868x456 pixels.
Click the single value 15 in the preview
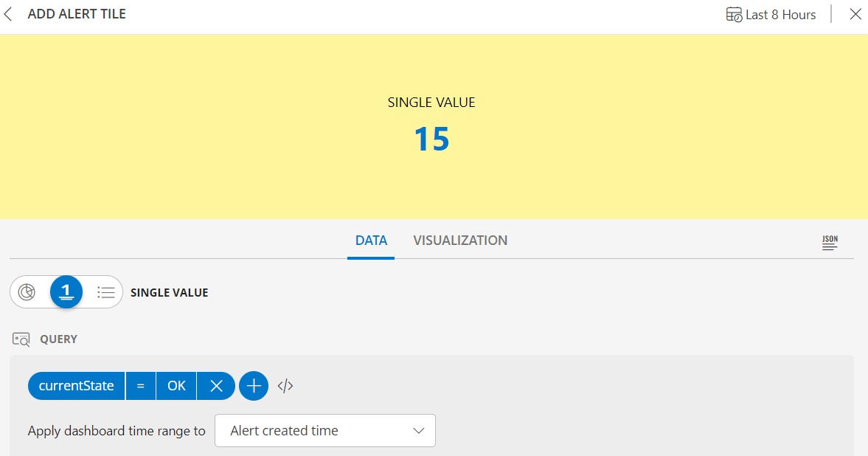(x=432, y=139)
